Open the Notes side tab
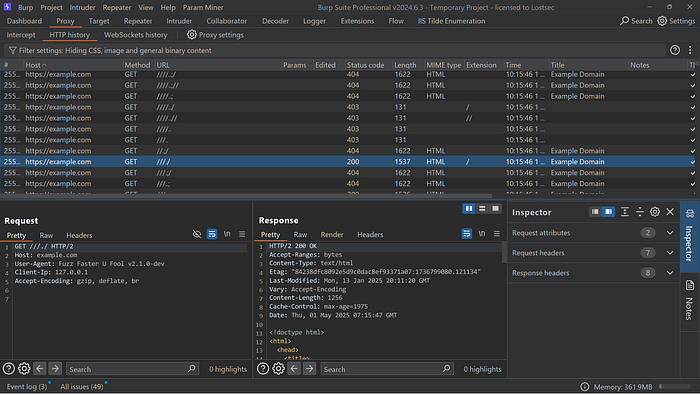Image resolution: width=700 pixels, height=394 pixels. [689, 300]
